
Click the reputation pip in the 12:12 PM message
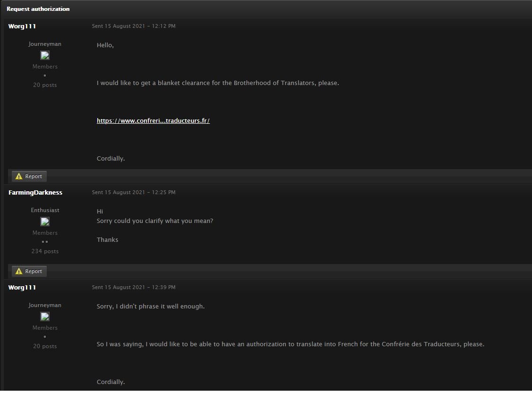pos(45,76)
